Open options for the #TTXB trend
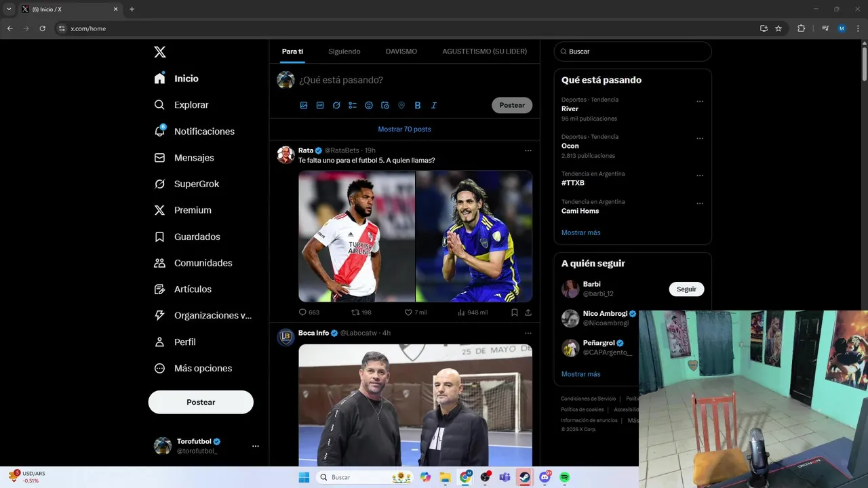The height and width of the screenshot is (488, 868). point(700,176)
